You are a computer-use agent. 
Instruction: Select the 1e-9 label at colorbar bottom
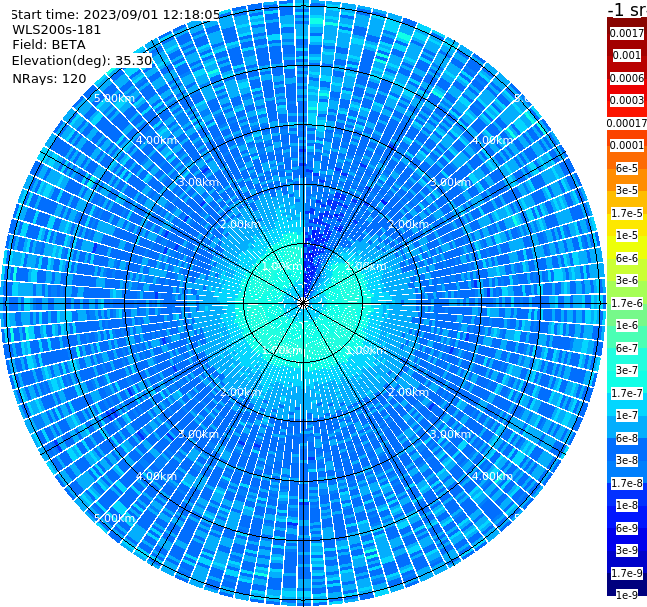pyautogui.click(x=627, y=595)
